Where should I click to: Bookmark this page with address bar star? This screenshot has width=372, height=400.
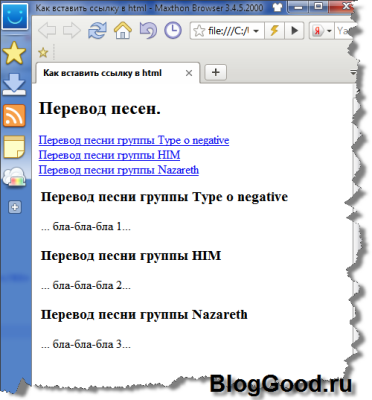click(199, 31)
